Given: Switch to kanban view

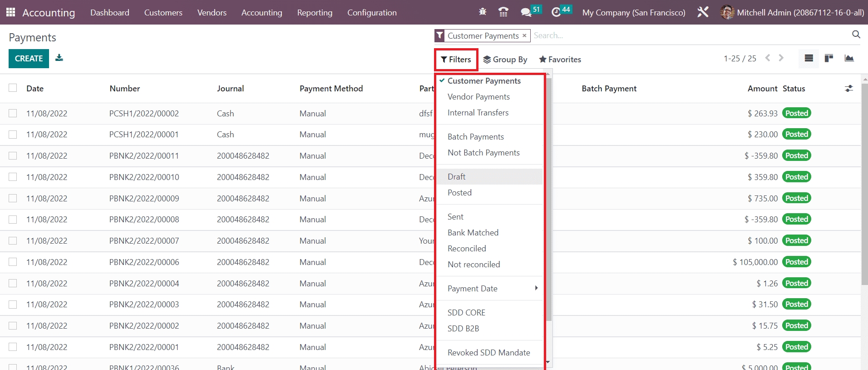Looking at the screenshot, I should pyautogui.click(x=829, y=58).
